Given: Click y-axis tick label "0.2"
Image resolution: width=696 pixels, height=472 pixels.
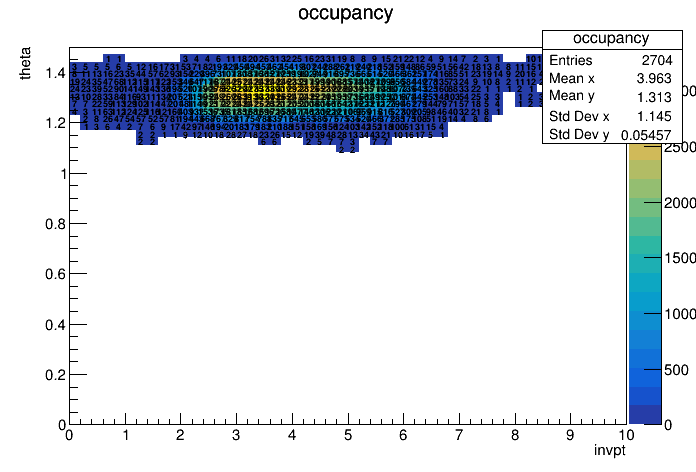Looking at the screenshot, I should (x=55, y=375).
